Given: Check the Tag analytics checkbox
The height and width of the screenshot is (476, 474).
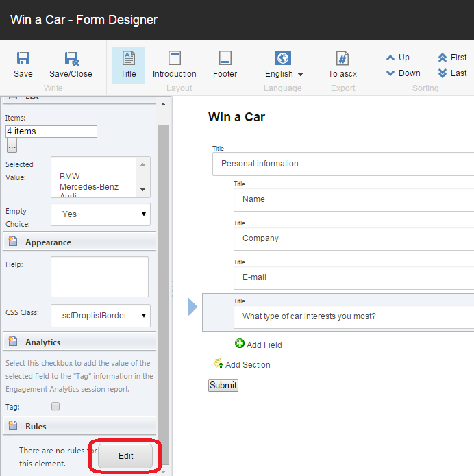Looking at the screenshot, I should click(56, 406).
